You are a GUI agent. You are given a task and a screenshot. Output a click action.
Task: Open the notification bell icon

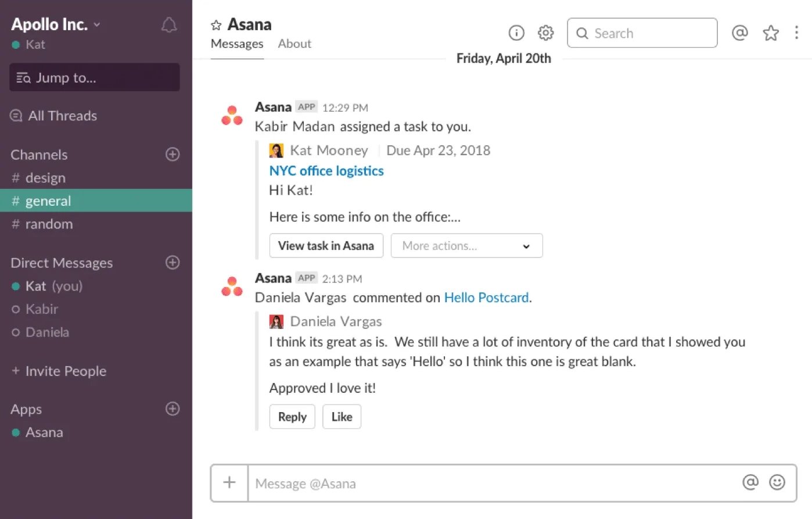168,24
